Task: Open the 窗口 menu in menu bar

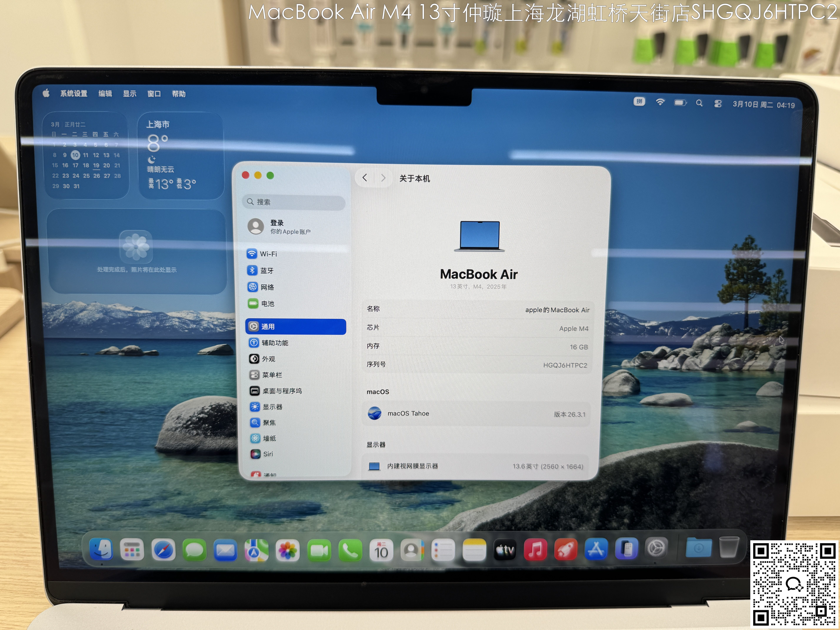Action: click(x=154, y=94)
